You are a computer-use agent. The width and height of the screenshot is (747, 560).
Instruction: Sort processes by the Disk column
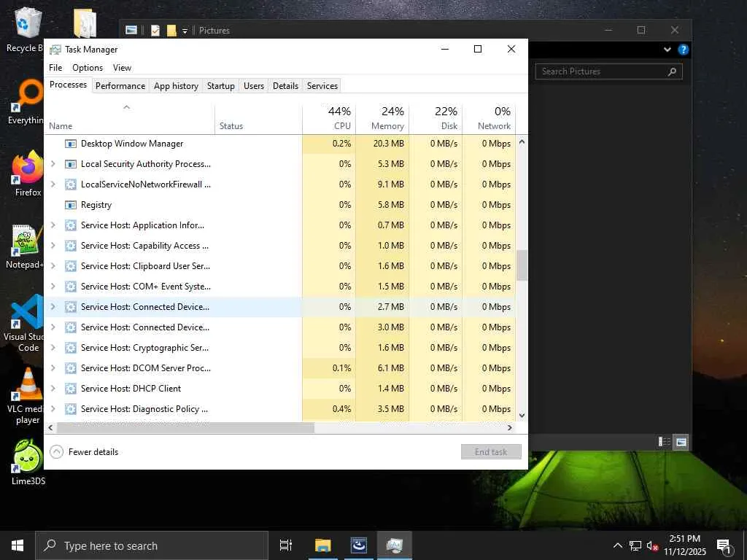point(436,118)
